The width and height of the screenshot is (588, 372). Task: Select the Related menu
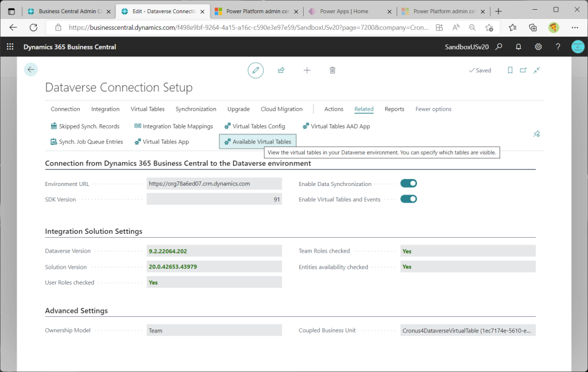click(363, 109)
